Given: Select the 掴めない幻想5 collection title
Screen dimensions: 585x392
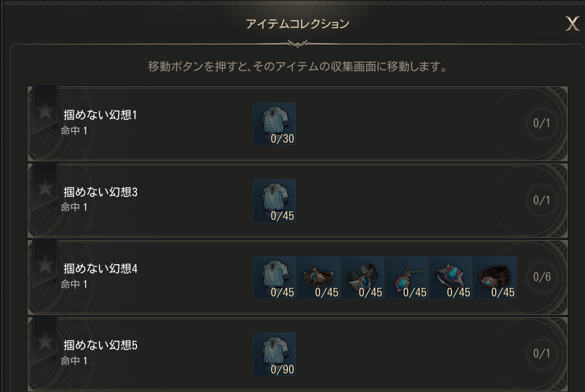Looking at the screenshot, I should (x=100, y=345).
